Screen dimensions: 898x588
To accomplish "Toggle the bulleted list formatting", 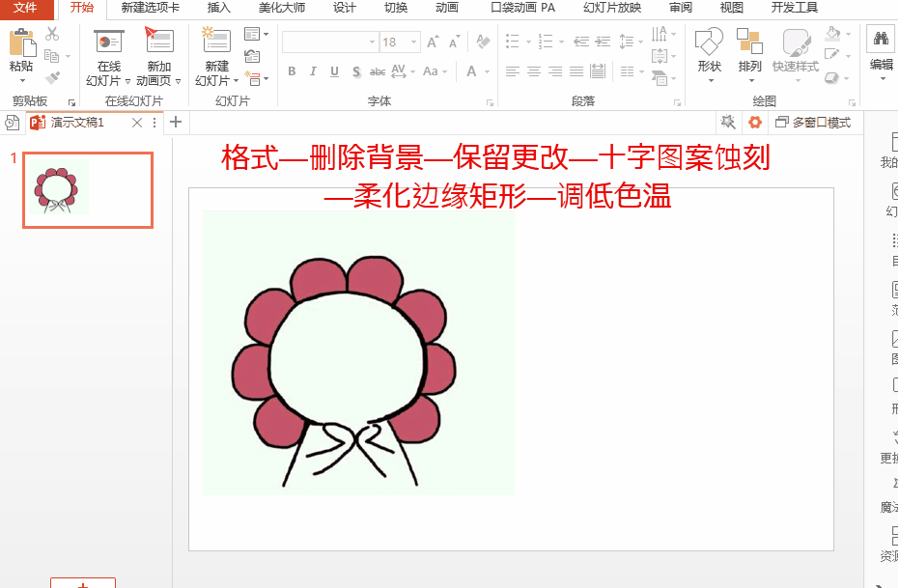I will [513, 42].
